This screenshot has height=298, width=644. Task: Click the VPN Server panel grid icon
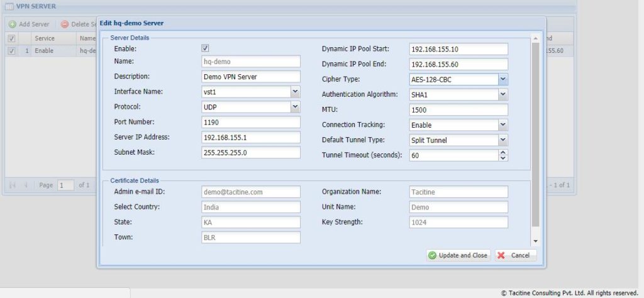9,6
